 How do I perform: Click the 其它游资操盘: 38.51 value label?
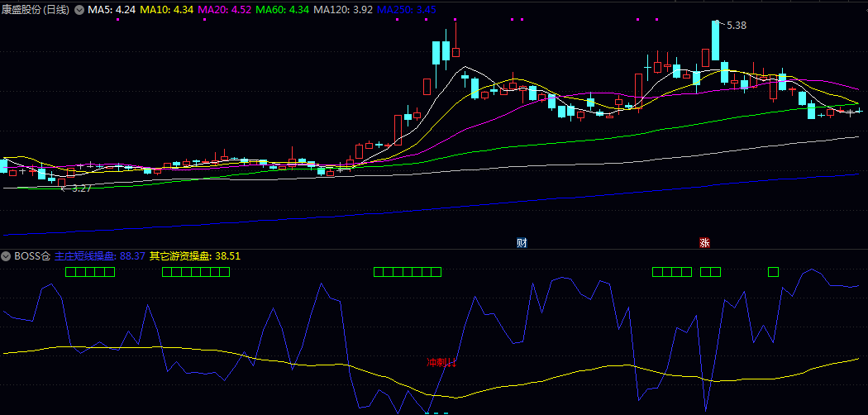195,256
